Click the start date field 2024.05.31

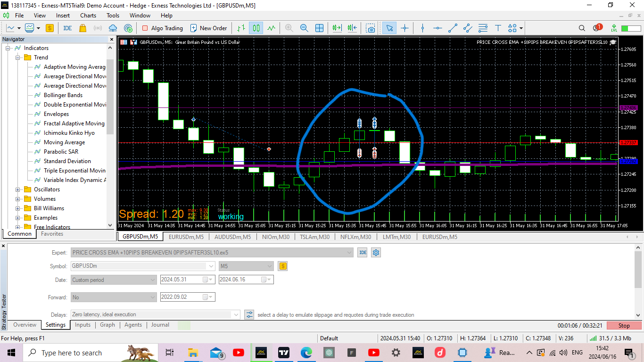click(188, 280)
